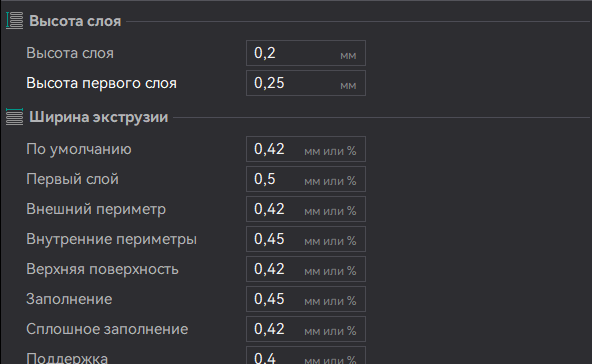Click the Первый слой label

pyautogui.click(x=72, y=179)
